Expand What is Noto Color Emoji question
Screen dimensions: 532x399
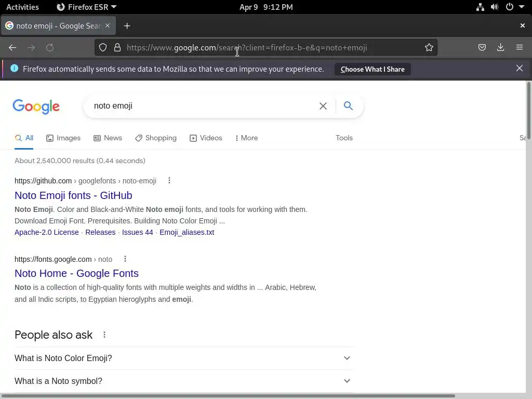(x=183, y=358)
